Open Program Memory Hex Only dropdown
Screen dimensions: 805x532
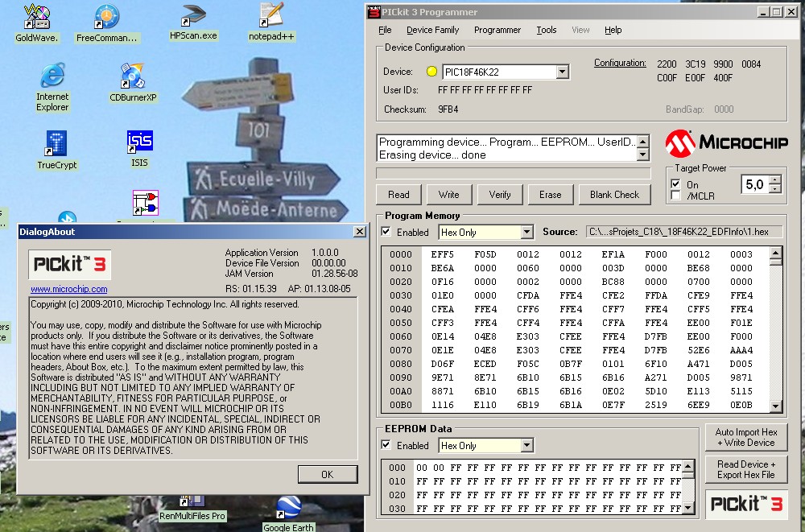click(x=526, y=232)
